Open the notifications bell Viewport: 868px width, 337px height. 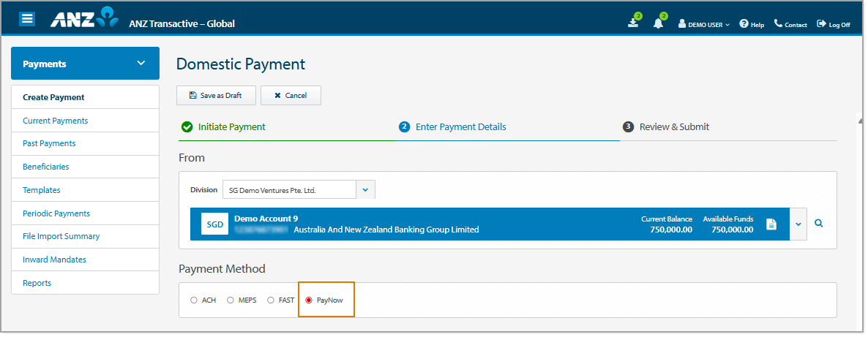pos(659,22)
